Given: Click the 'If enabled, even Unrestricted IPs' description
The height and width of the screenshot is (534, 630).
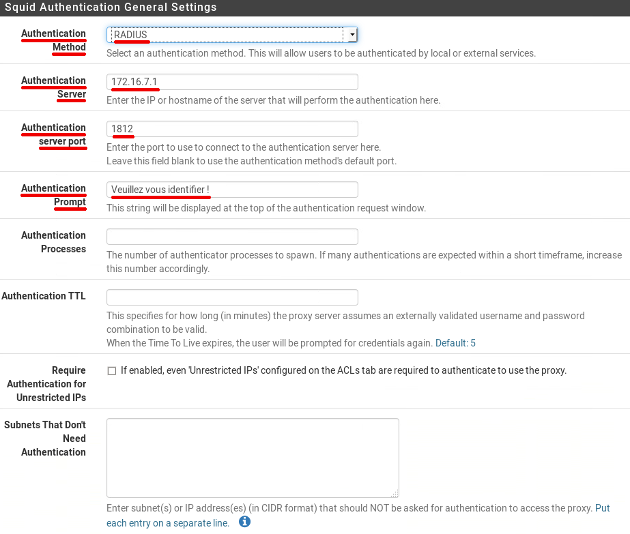Looking at the screenshot, I should [344, 370].
